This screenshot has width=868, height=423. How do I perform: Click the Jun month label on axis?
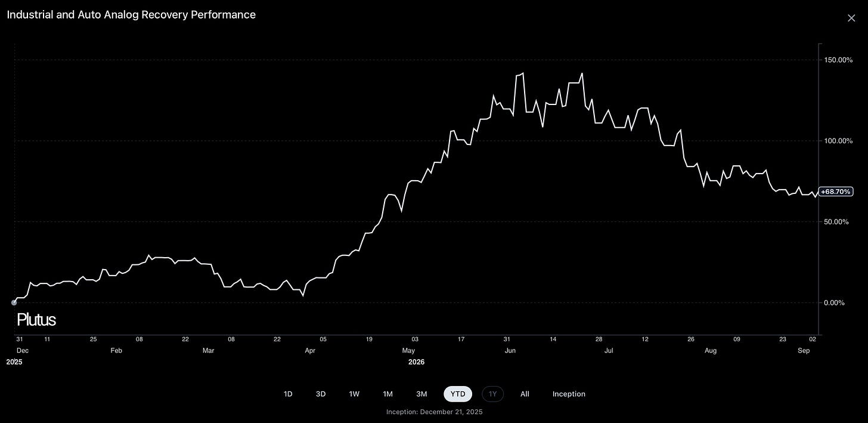tap(510, 351)
